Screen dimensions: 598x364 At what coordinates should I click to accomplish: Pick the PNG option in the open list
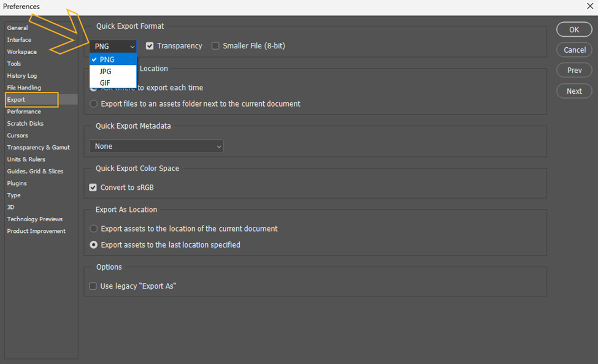pos(107,59)
